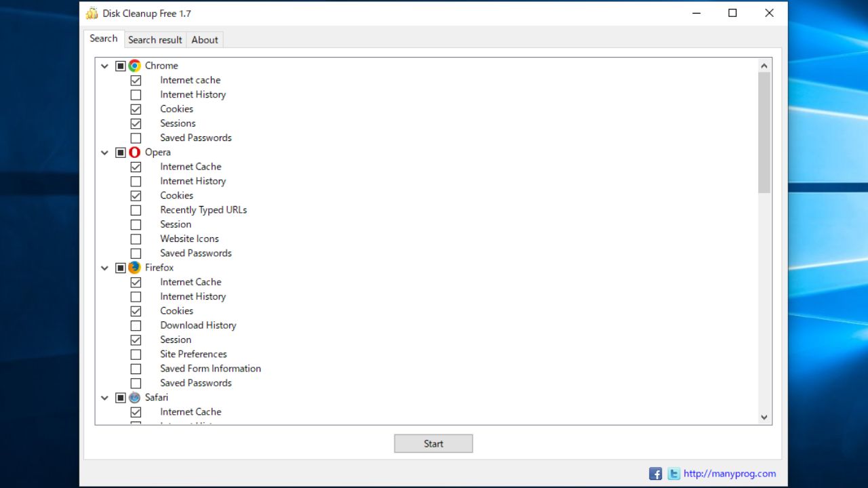This screenshot has width=868, height=488.
Task: Check Opera Session checkbox
Action: [x=136, y=224]
